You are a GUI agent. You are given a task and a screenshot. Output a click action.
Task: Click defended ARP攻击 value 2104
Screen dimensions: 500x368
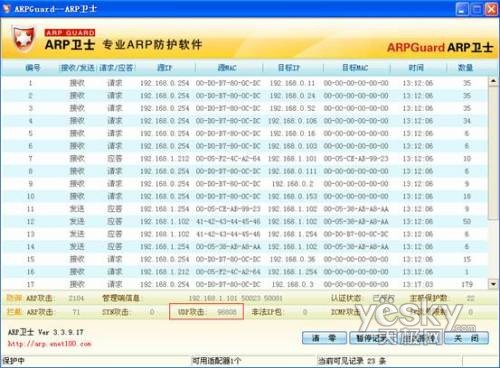point(76,298)
